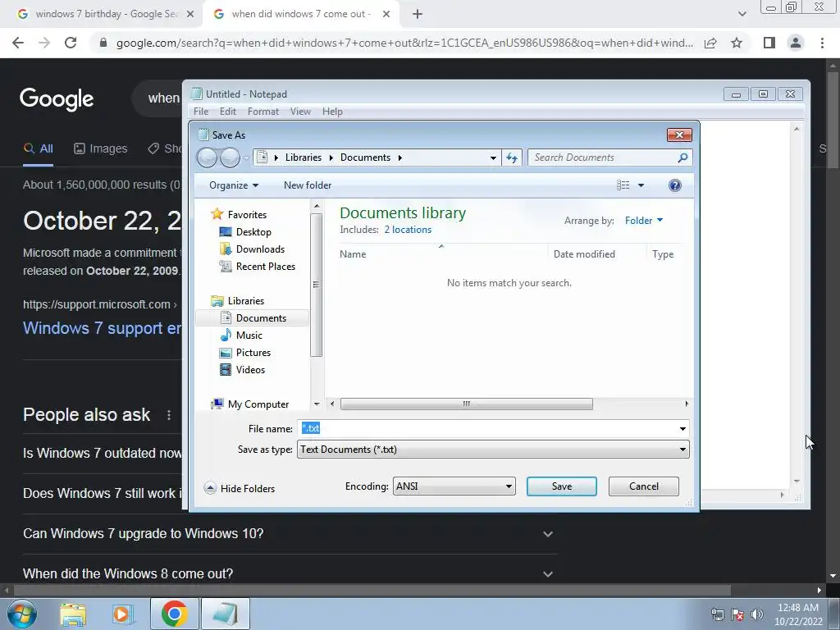Click Google logo on search page

(x=57, y=98)
